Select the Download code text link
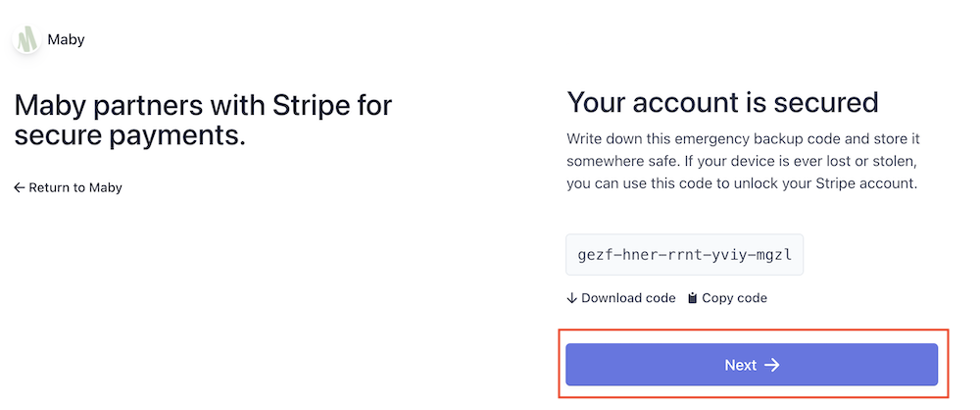 click(x=621, y=298)
